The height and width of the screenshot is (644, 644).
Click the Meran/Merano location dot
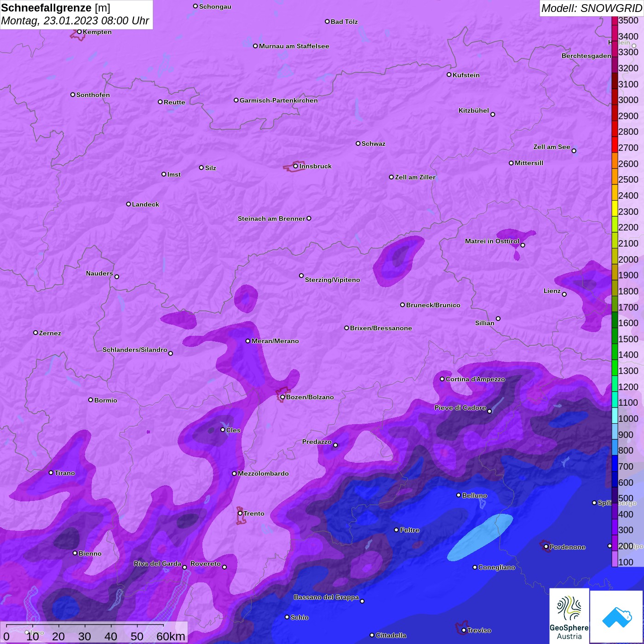pyautogui.click(x=248, y=341)
